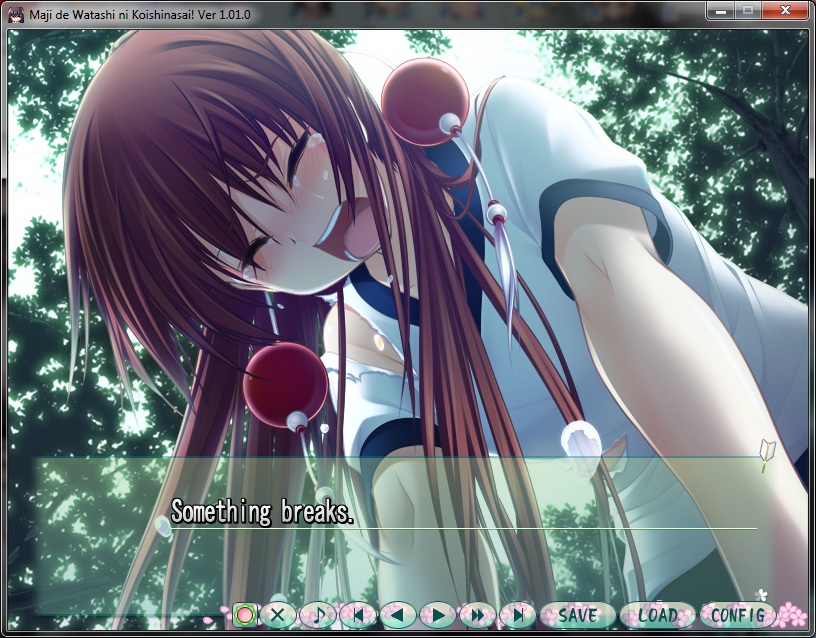
Task: Open the CONFIG menu
Action: pos(737,616)
